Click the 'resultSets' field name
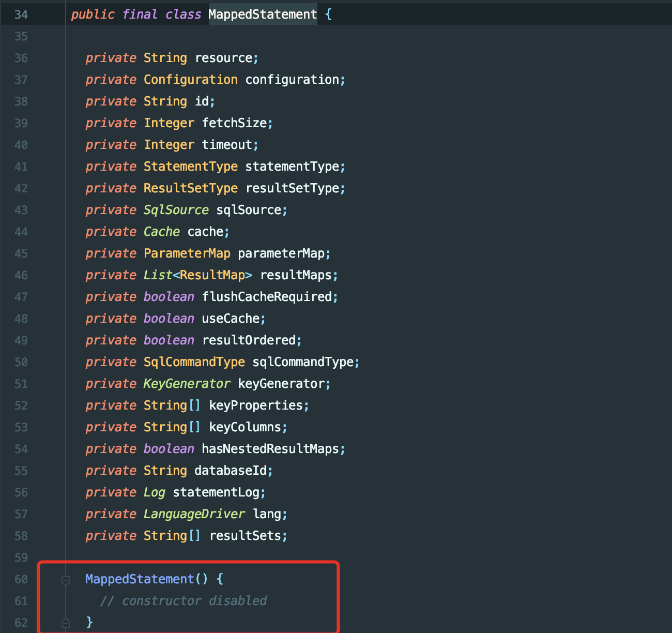This screenshot has height=633, width=672. (245, 536)
